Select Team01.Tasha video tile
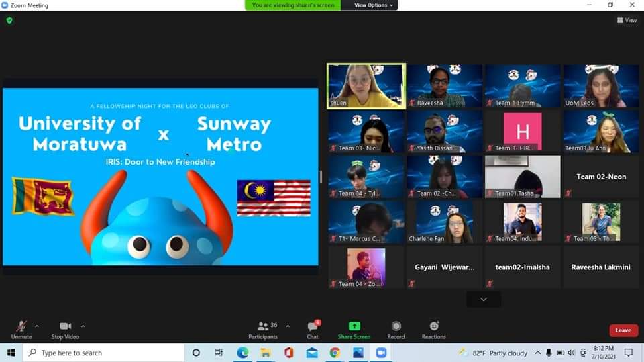 [523, 177]
